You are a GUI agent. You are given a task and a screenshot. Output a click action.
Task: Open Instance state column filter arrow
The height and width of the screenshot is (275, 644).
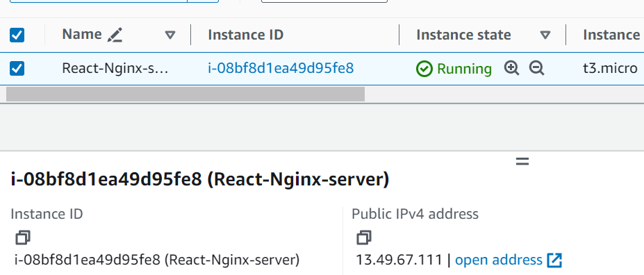click(x=545, y=35)
